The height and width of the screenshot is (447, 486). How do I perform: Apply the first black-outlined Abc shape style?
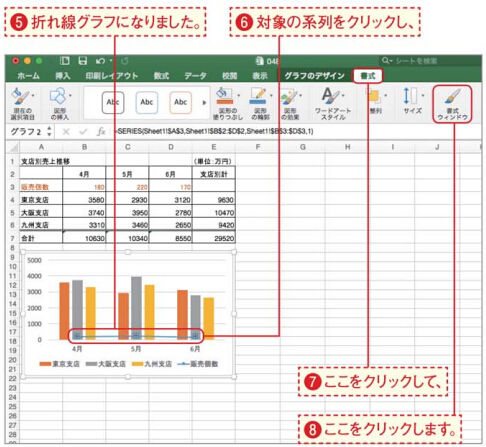coord(113,102)
